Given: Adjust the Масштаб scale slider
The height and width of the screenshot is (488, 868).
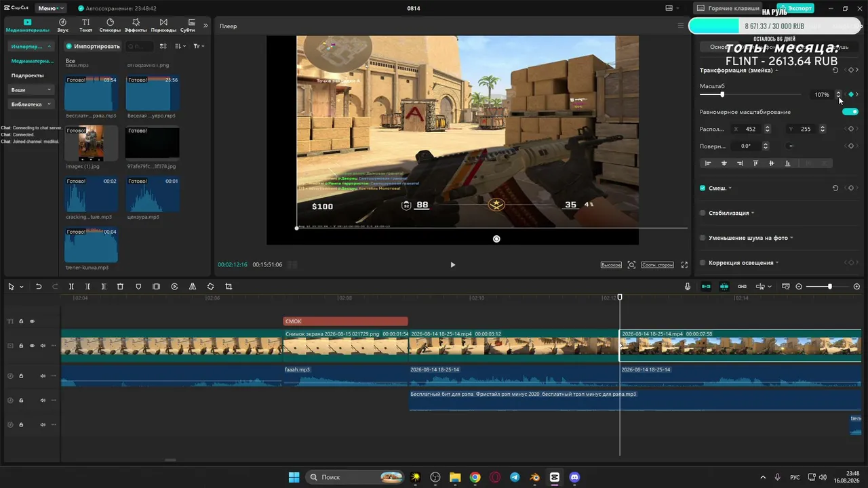Looking at the screenshot, I should [751, 94].
